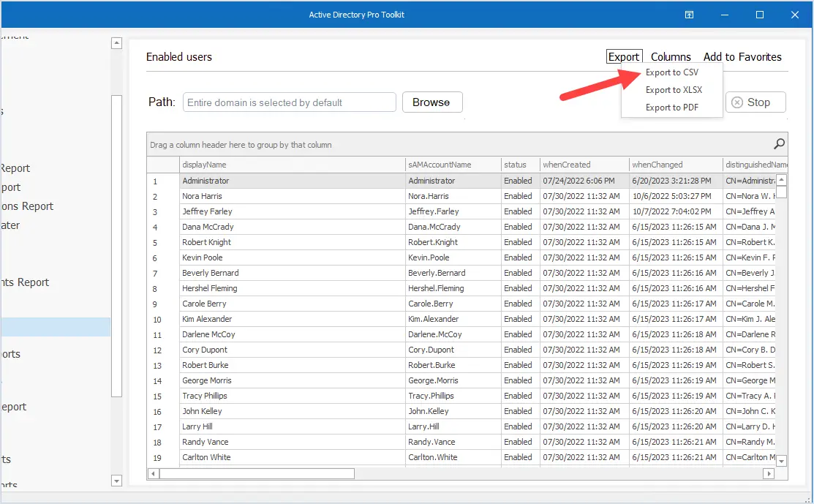Viewport: 814px width, 504px height.
Task: Click the Browse button
Action: (x=432, y=102)
